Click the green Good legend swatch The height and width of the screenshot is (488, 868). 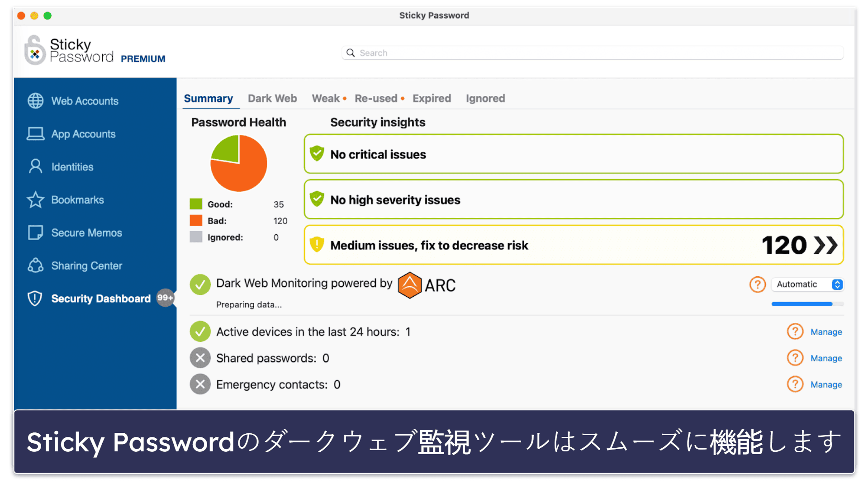click(196, 204)
